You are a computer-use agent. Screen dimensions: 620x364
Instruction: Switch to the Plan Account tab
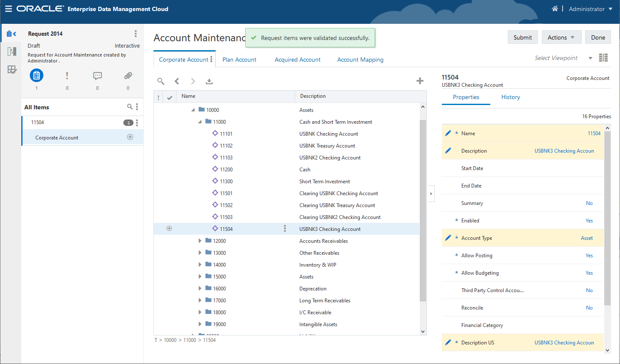pyautogui.click(x=239, y=60)
